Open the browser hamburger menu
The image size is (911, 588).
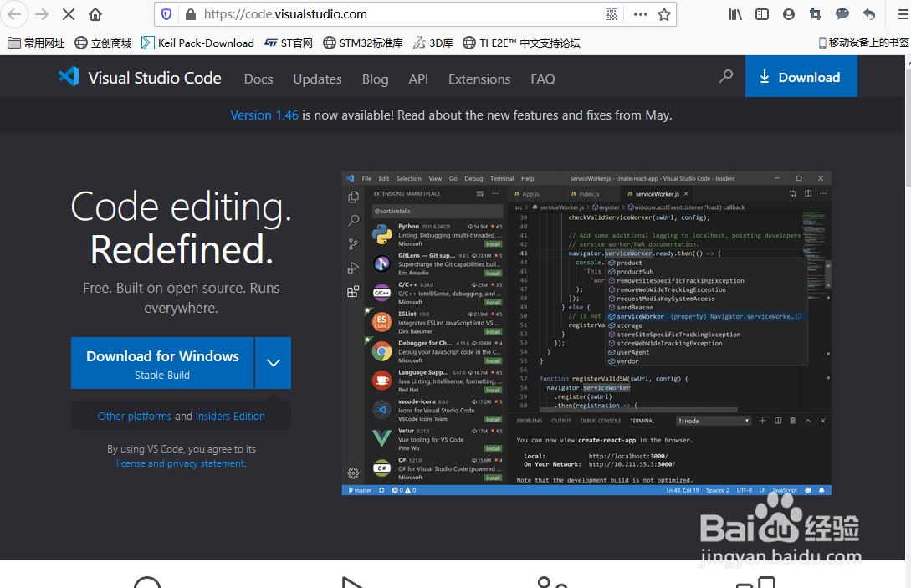[903, 14]
